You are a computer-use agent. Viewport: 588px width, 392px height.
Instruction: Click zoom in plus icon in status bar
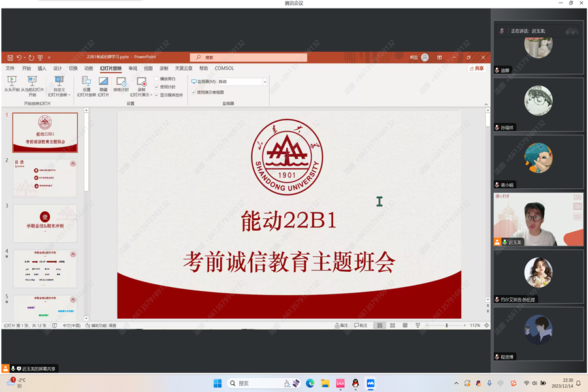(465, 325)
